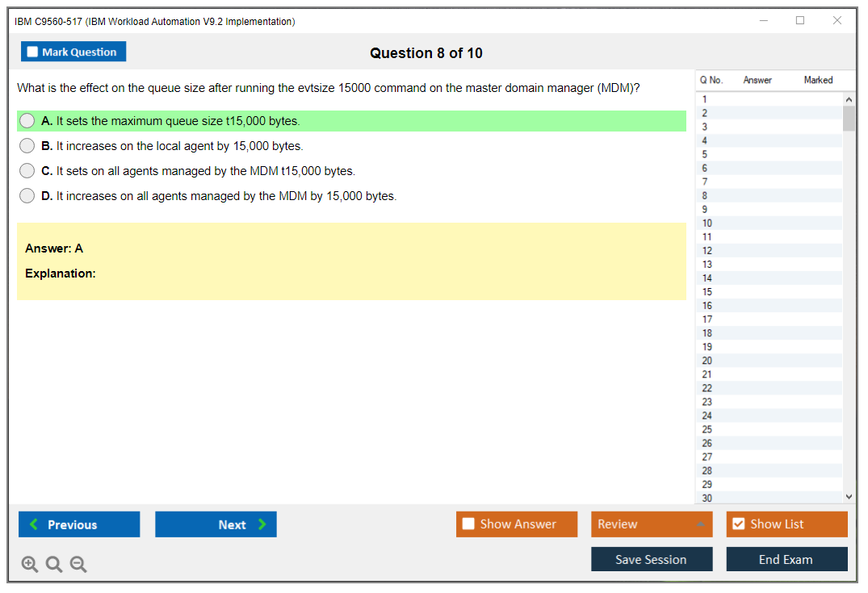Select answer option B radio button
Image resolution: width=868 pixels, height=593 pixels.
tap(27, 146)
